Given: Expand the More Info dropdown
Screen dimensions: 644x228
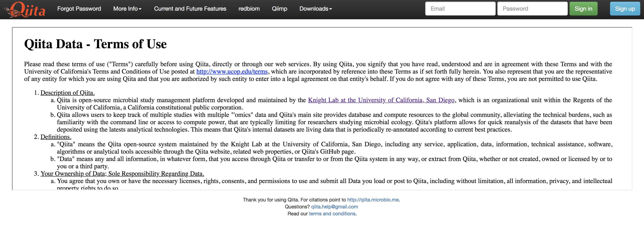Looking at the screenshot, I should click(x=127, y=9).
